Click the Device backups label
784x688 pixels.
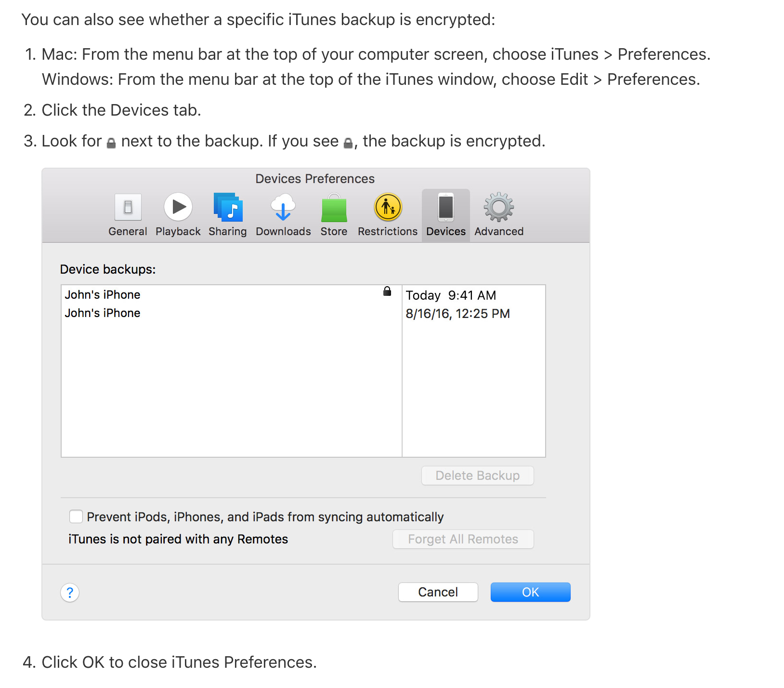point(108,269)
